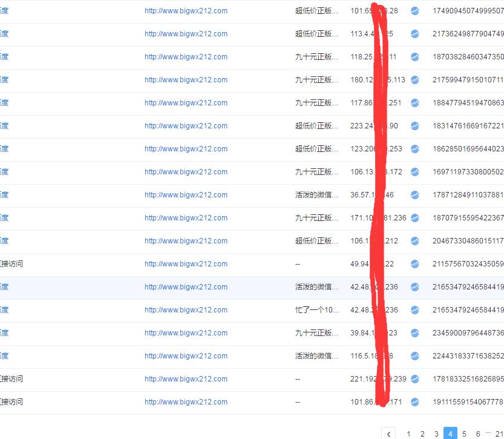Image resolution: width=504 pixels, height=439 pixels.
Task: Select visitor ID starting 1884779451947086
Action: click(x=468, y=103)
